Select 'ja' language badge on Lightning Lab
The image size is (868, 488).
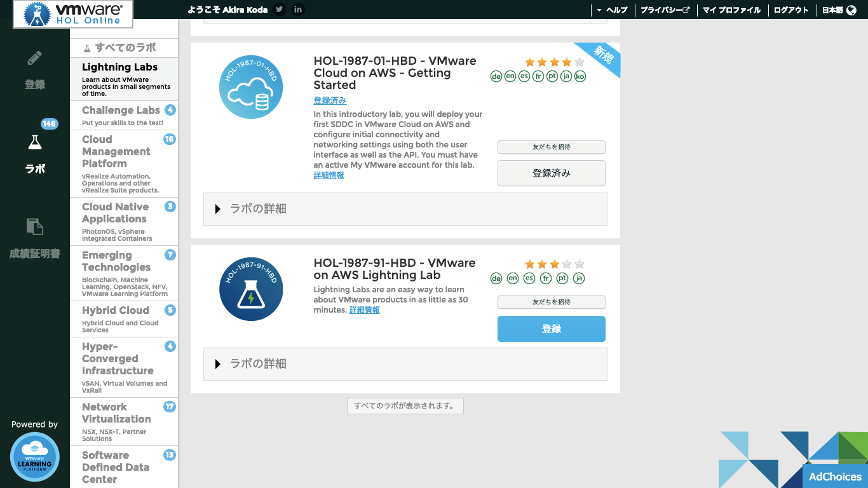[578, 278]
